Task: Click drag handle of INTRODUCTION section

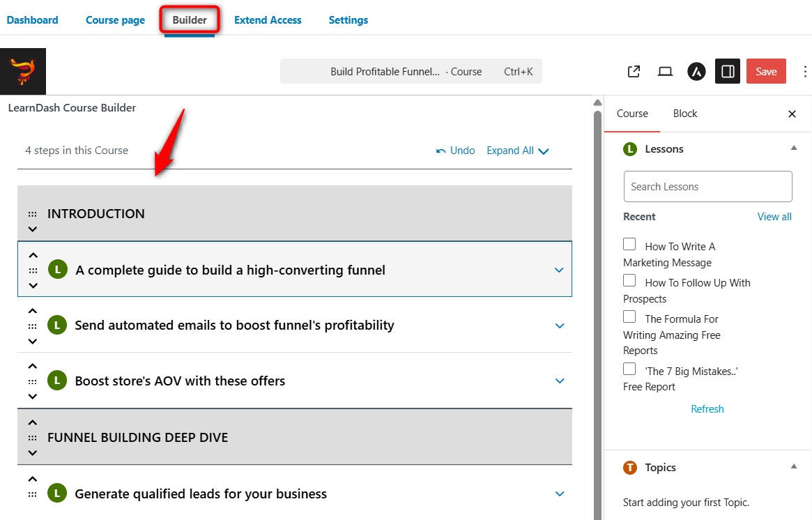Action: click(33, 215)
